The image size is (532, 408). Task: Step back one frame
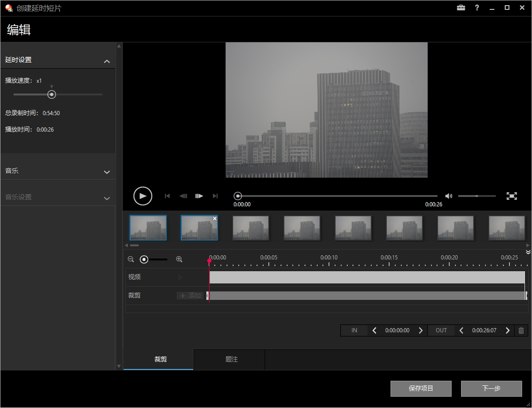coord(183,196)
